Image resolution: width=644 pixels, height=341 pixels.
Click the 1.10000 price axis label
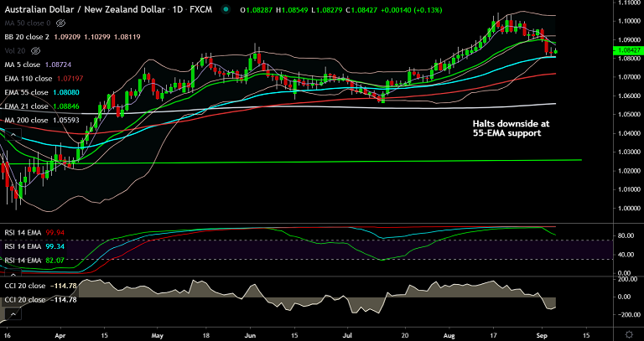tap(630, 21)
